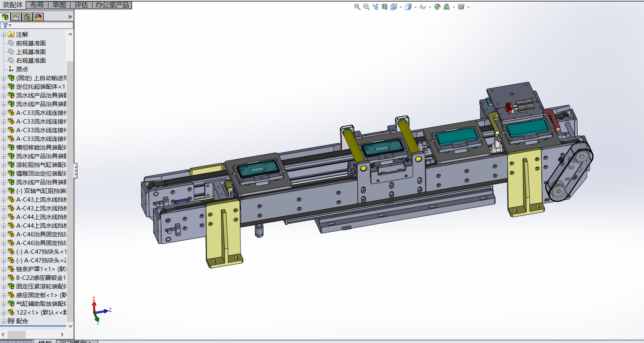Select the 感应固定板<1> tree item
644x343 pixels.
41,295
